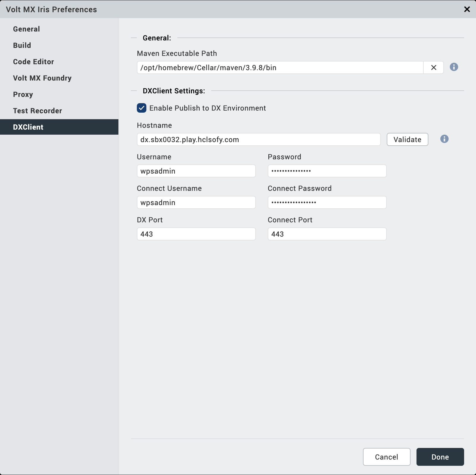Click the Connect Password field
Viewport: 476px width, 475px height.
(327, 202)
